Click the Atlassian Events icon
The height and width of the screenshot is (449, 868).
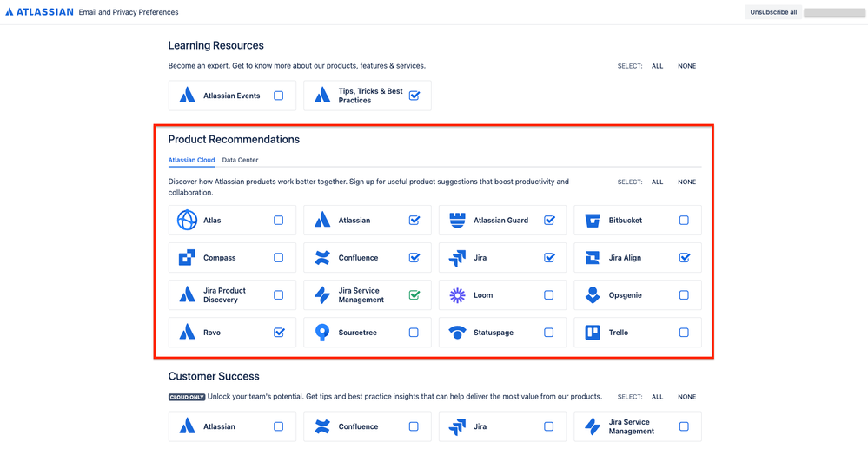(187, 96)
